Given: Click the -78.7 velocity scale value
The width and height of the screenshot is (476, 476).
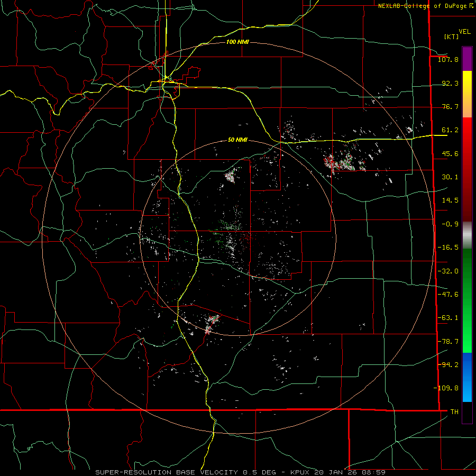Looking at the screenshot, I should (x=448, y=342).
